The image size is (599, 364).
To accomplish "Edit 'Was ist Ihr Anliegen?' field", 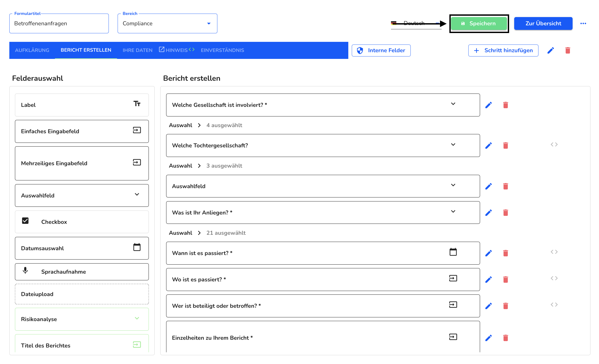I will (x=488, y=213).
